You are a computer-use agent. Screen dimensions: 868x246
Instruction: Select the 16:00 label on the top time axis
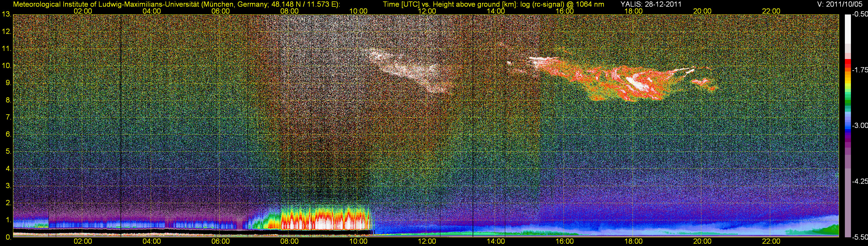[x=565, y=11]
